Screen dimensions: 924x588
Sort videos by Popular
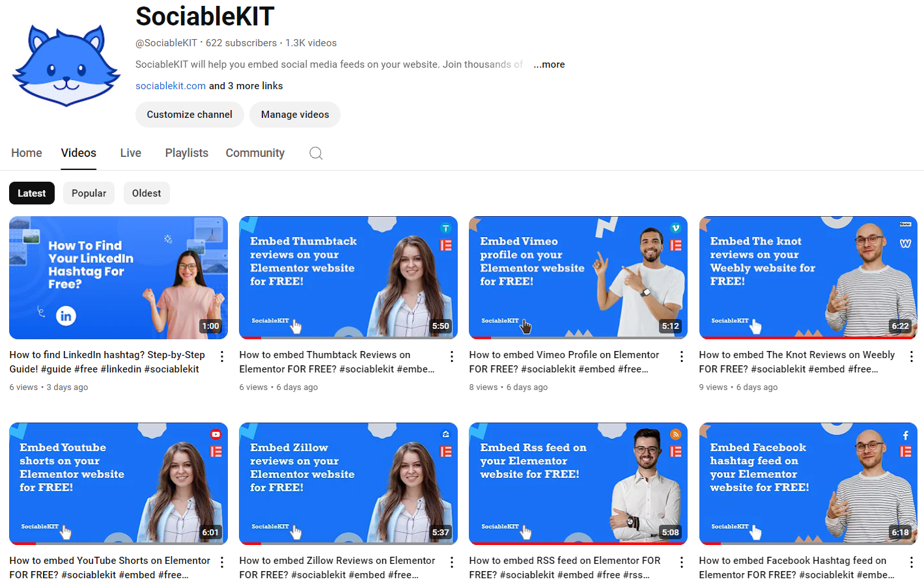(89, 193)
